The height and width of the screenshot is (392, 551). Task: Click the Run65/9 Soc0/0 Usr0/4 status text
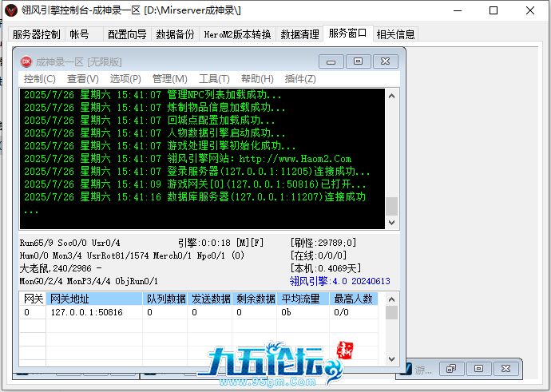tap(70, 243)
